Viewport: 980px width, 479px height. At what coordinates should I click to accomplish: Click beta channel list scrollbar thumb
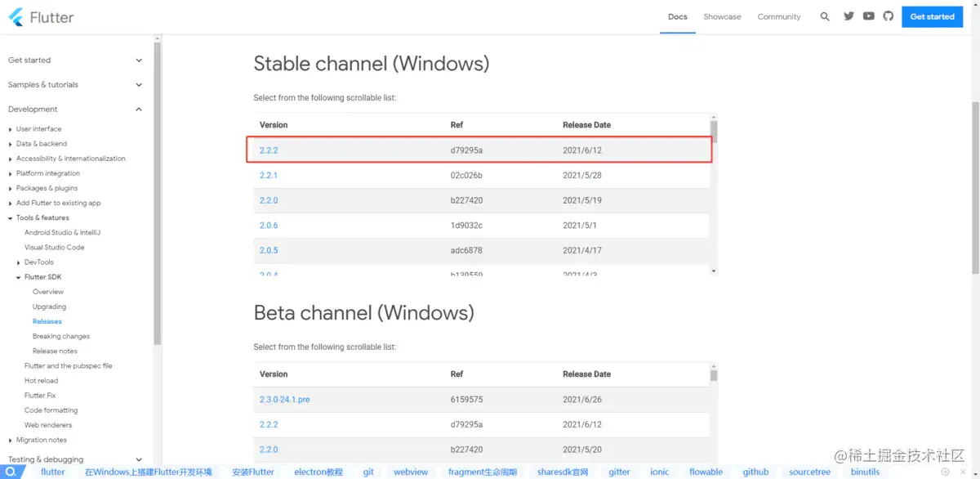tap(714, 375)
